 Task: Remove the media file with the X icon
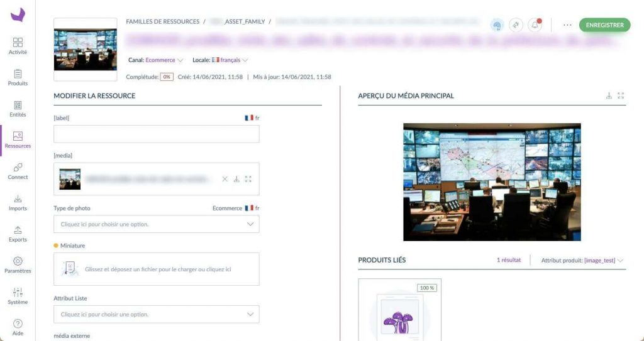pos(225,179)
